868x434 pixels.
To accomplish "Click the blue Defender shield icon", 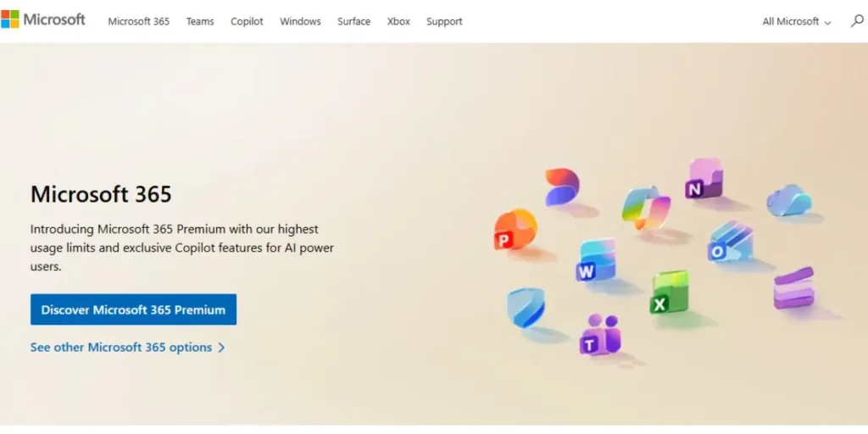I will pyautogui.click(x=526, y=307).
